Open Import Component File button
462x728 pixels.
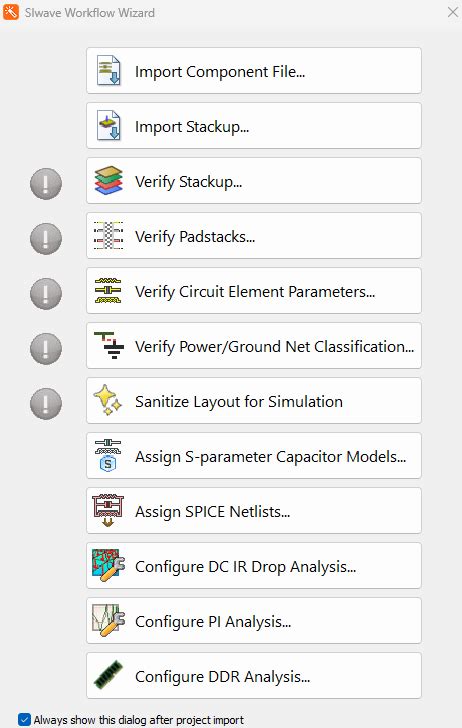pos(254,71)
